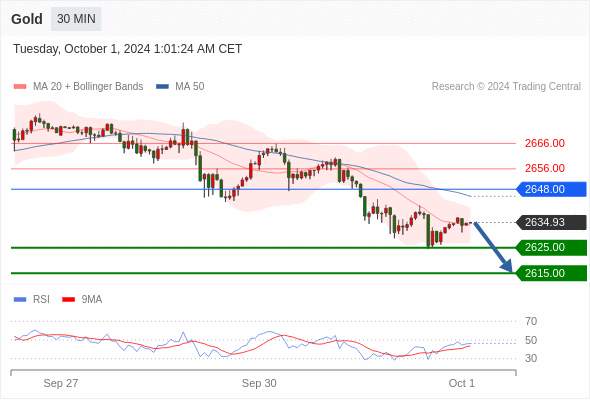Screen dimensions: 590x400
Task: Click the 2656.00 resistance price label
Action: pos(544,168)
